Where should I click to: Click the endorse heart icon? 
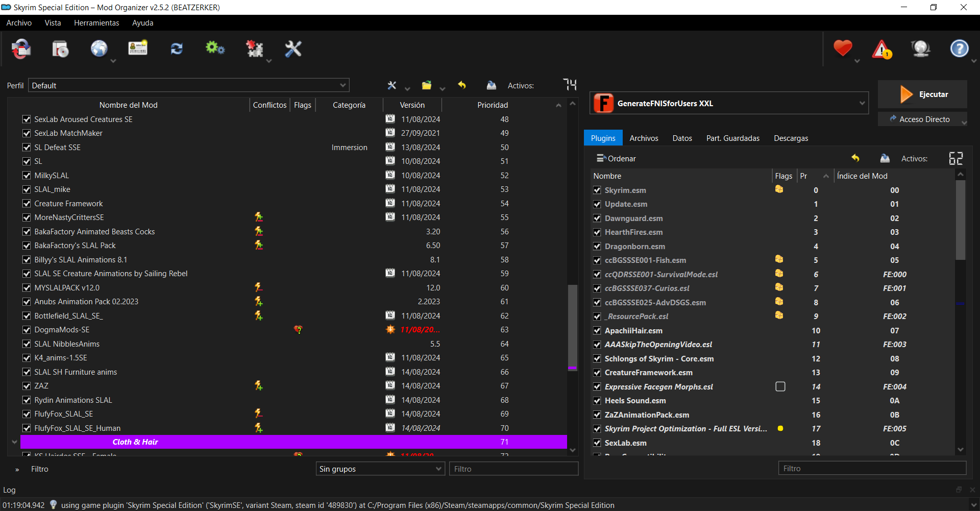tap(843, 48)
